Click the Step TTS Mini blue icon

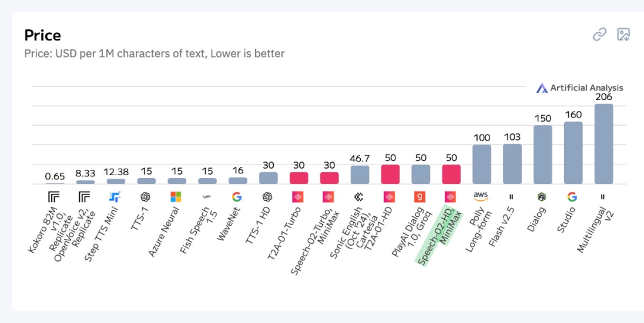pyautogui.click(x=114, y=197)
